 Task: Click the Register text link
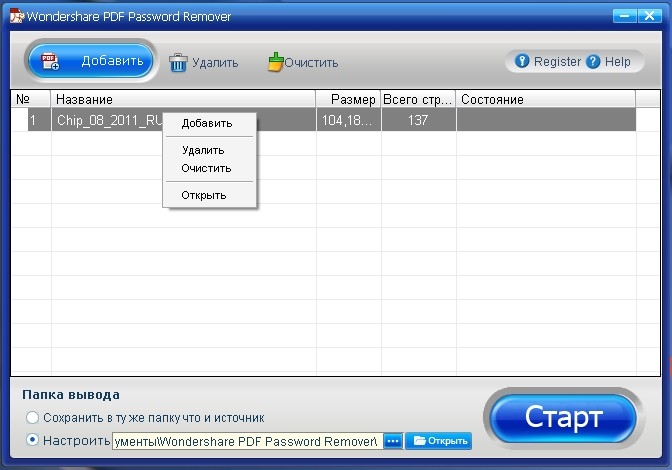[x=557, y=62]
